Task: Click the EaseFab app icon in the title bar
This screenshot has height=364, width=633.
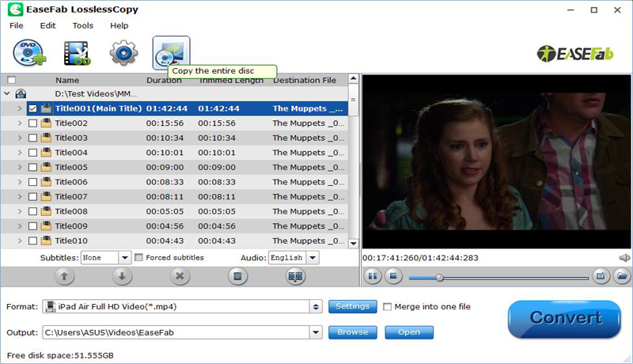Action: pos(15,9)
